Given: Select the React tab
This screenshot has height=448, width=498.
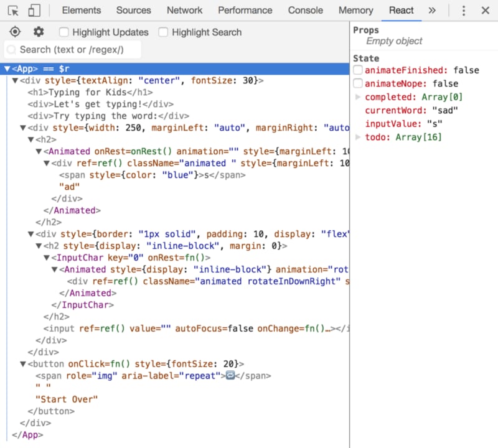Looking at the screenshot, I should [401, 11].
